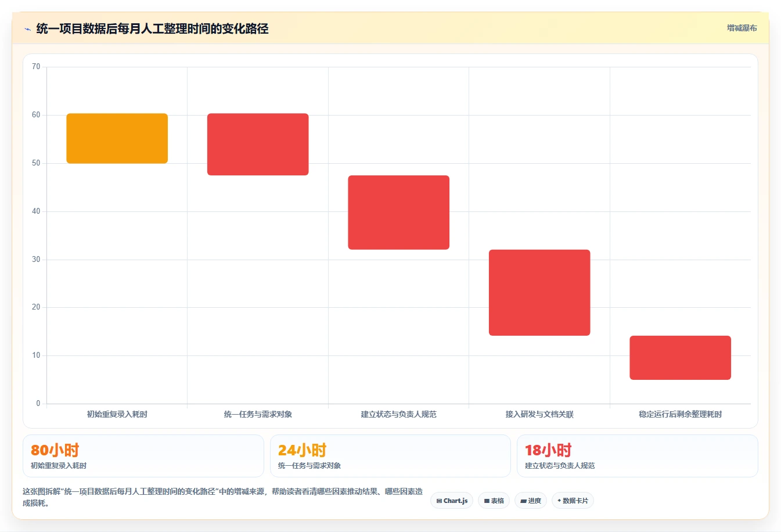Viewport: 781px width, 532px height.
Task: Click x-axis label 统一任务与需求对象
Action: (x=258, y=414)
